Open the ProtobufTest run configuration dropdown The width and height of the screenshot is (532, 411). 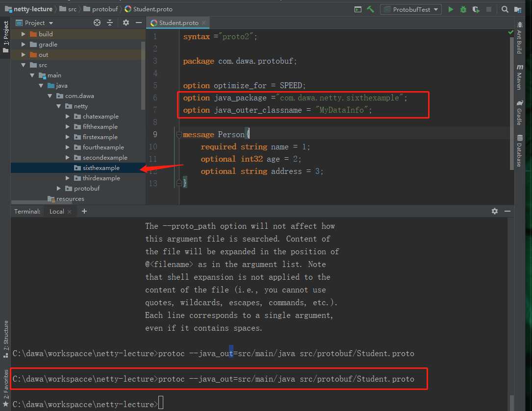[x=411, y=9]
